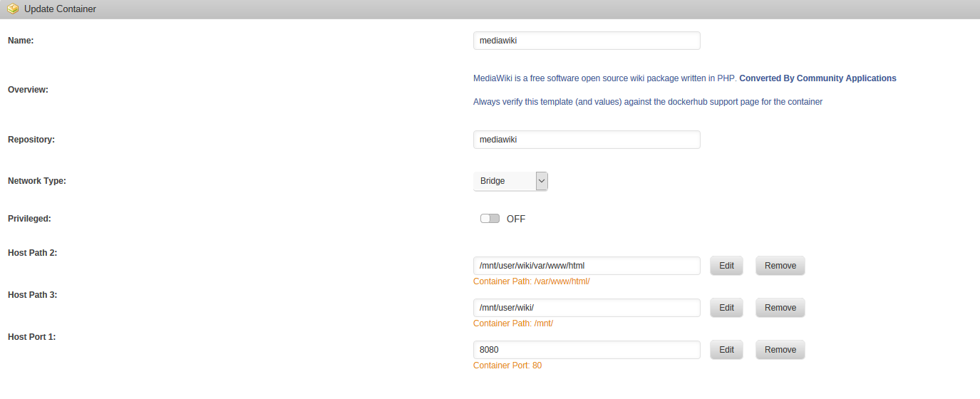Screen dimensions: 980x399
Task: Select the Bridge network type combo box
Action: [510, 181]
